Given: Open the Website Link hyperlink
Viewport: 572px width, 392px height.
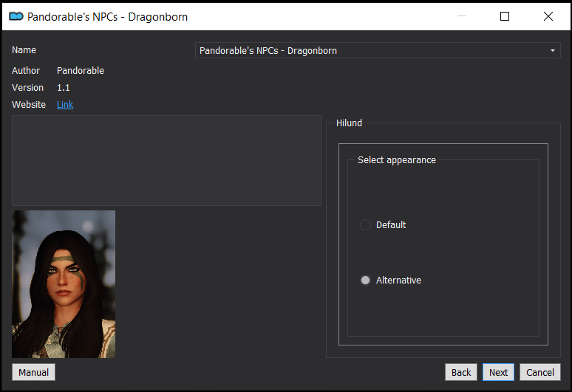Looking at the screenshot, I should pyautogui.click(x=65, y=105).
